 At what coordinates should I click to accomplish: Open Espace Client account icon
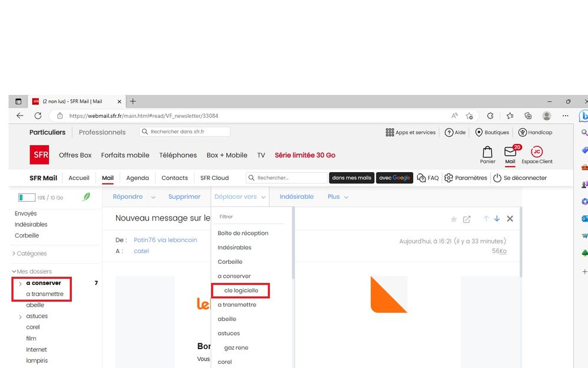[537, 152]
